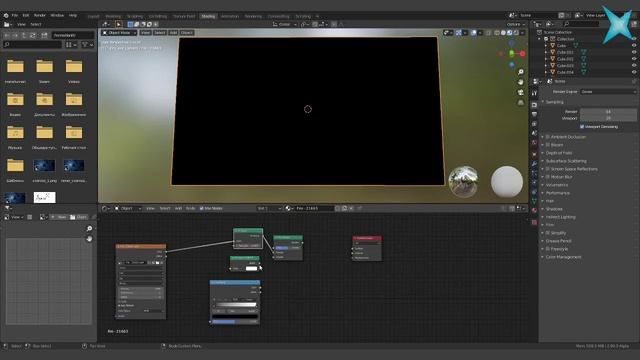
Task: Click the file browser search field
Action: click(x=33, y=44)
